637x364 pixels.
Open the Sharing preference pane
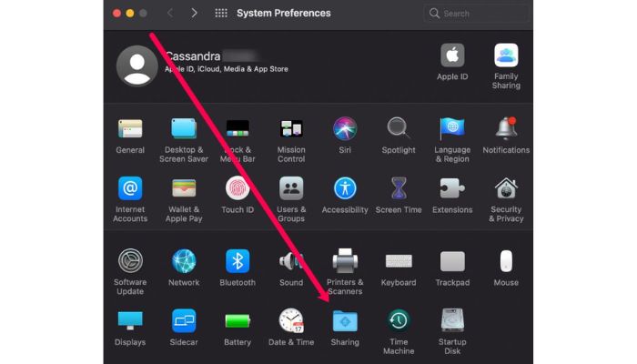(345, 321)
